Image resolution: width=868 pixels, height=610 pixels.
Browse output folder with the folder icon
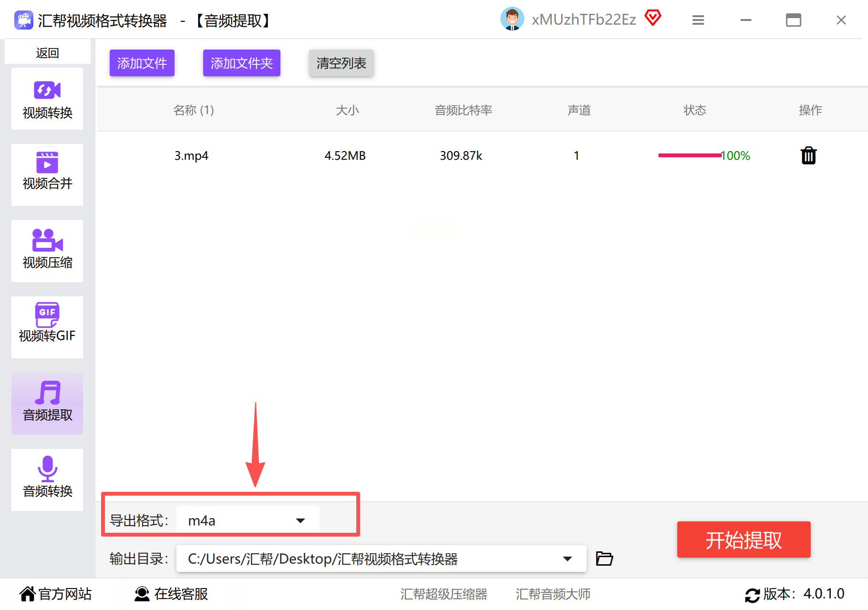pos(604,558)
